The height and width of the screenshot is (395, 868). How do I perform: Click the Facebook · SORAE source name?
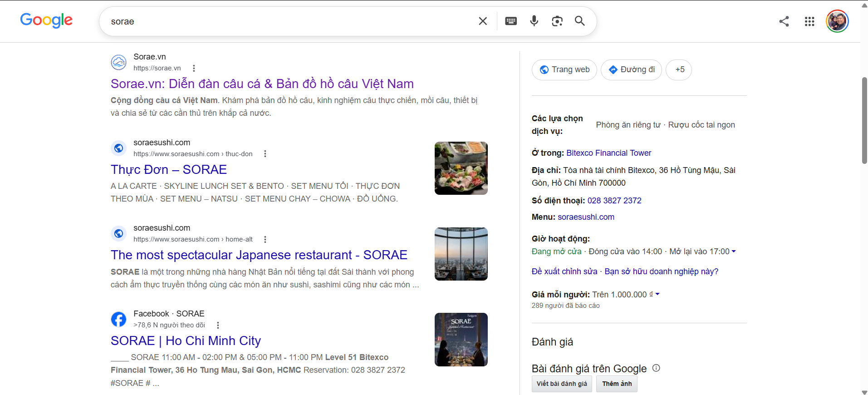pyautogui.click(x=169, y=314)
